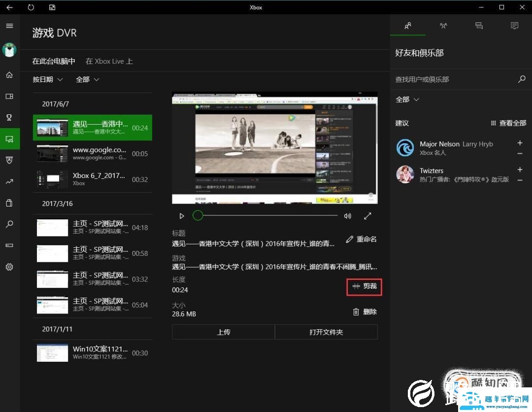
Task: Click the 游戏 DVR page title
Action: (x=54, y=33)
